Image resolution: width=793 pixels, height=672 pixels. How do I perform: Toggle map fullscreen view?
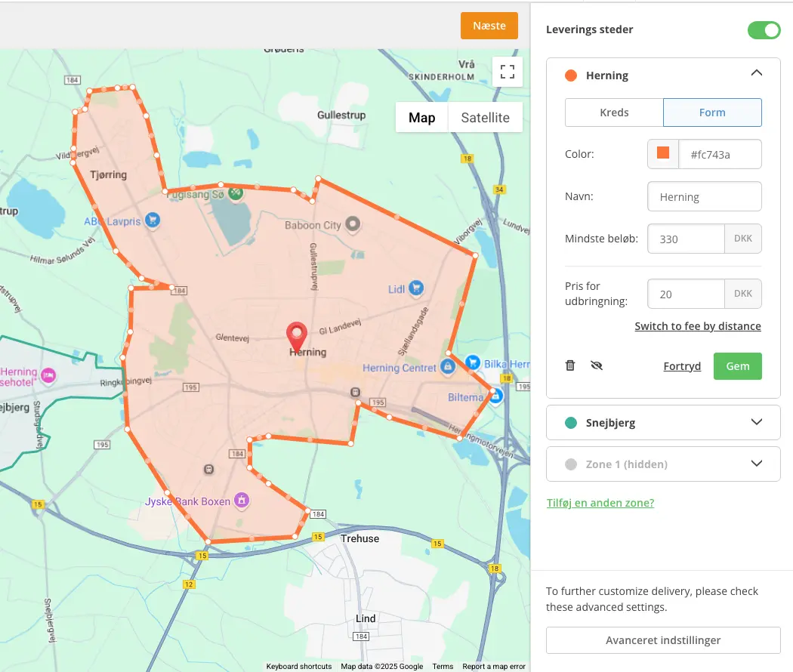tap(508, 72)
